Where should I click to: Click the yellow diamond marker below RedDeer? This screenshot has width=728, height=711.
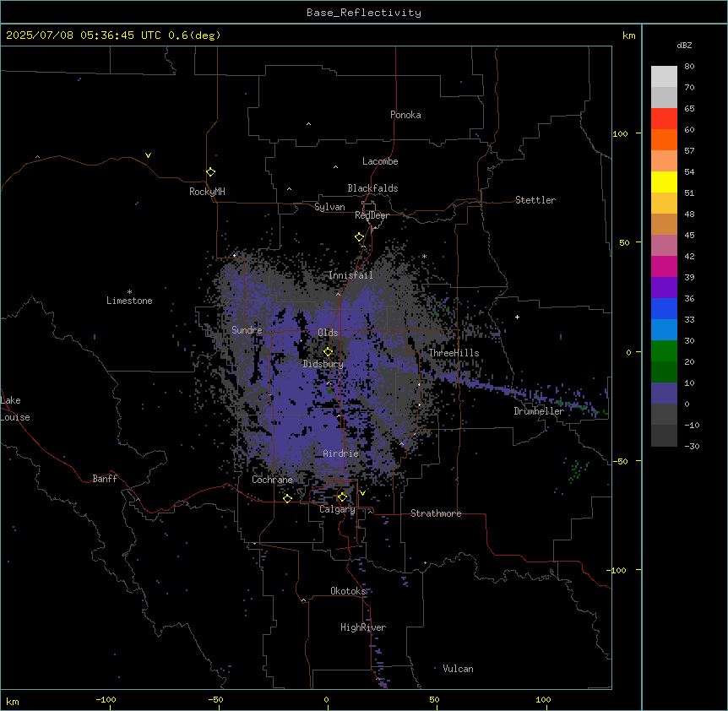[360, 237]
